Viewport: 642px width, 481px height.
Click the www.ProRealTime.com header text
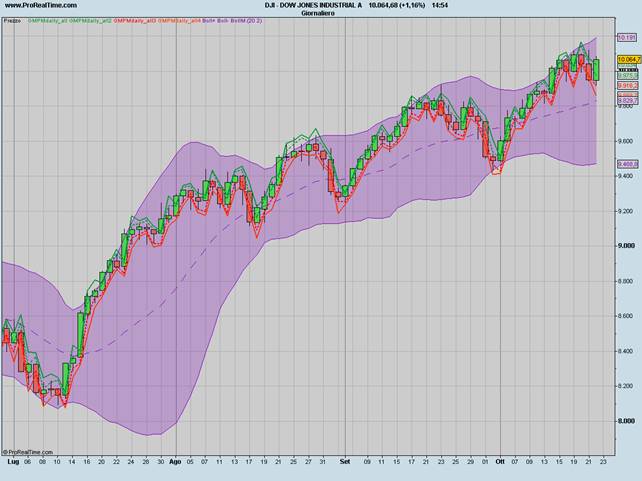pos(41,5)
